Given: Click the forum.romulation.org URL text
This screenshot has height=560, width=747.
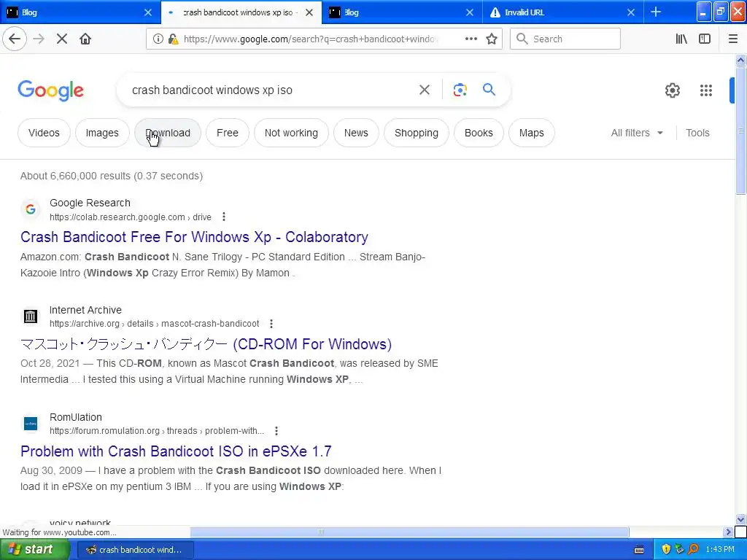Looking at the screenshot, I should tap(157, 431).
